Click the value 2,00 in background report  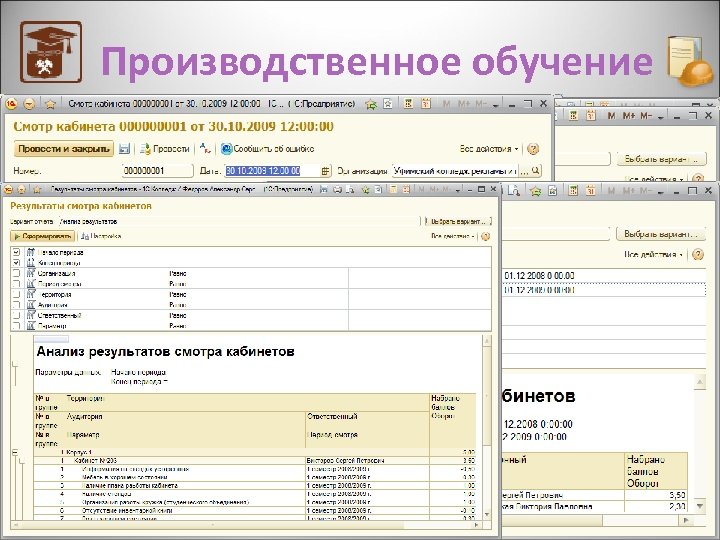click(x=677, y=506)
